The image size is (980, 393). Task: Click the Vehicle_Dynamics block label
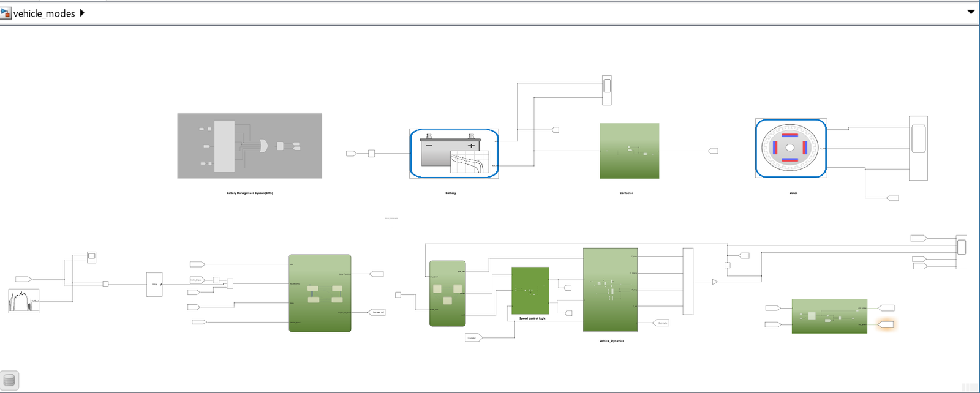pyautogui.click(x=611, y=341)
